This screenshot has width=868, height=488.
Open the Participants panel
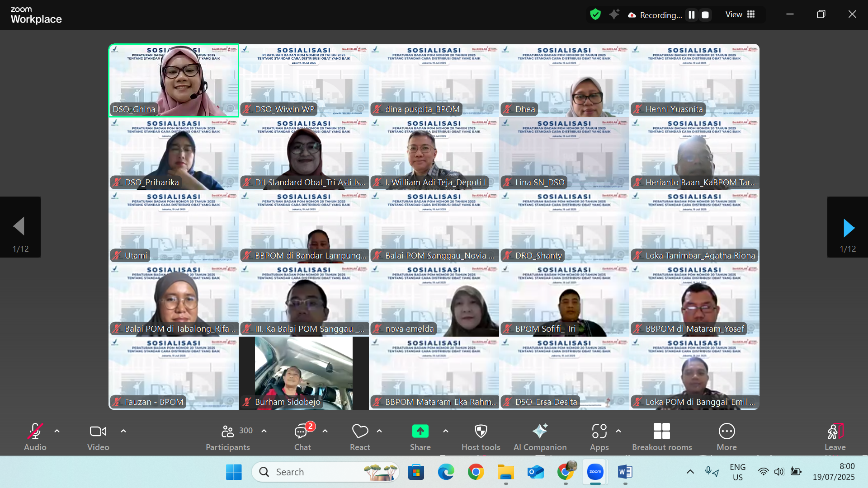tap(228, 436)
